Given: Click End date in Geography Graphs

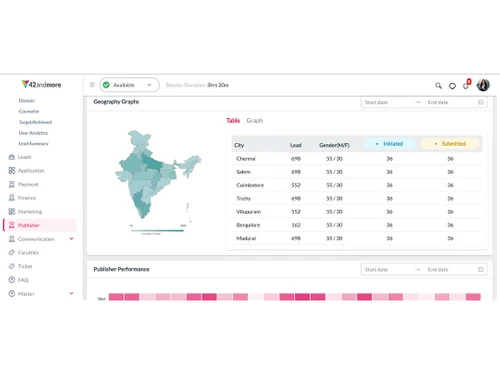Looking at the screenshot, I should click(438, 102).
